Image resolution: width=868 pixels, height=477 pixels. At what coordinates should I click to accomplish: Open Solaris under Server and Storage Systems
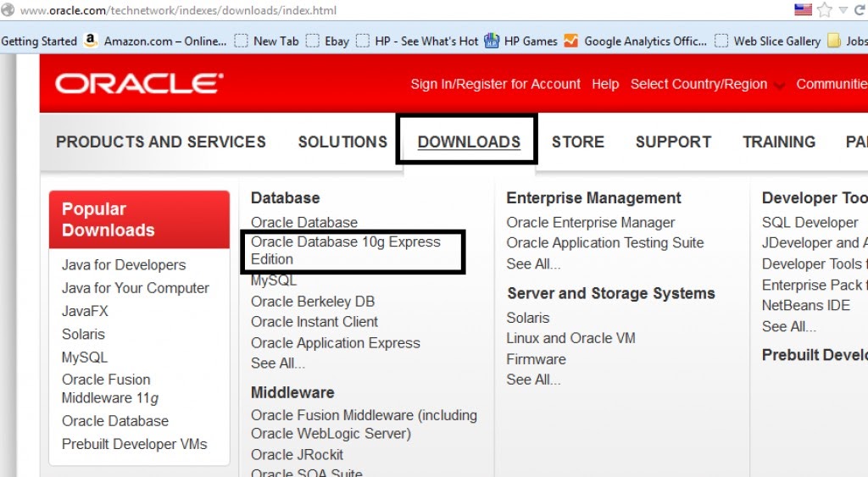point(527,319)
